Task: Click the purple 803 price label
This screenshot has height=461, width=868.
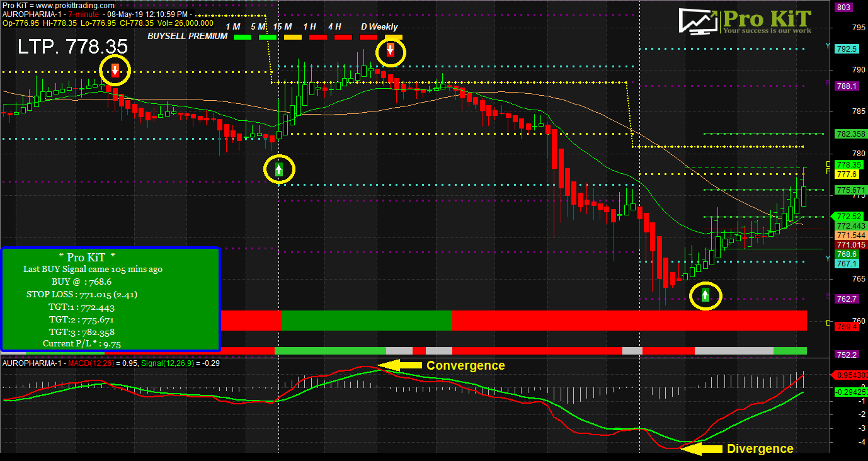Action: (x=843, y=8)
